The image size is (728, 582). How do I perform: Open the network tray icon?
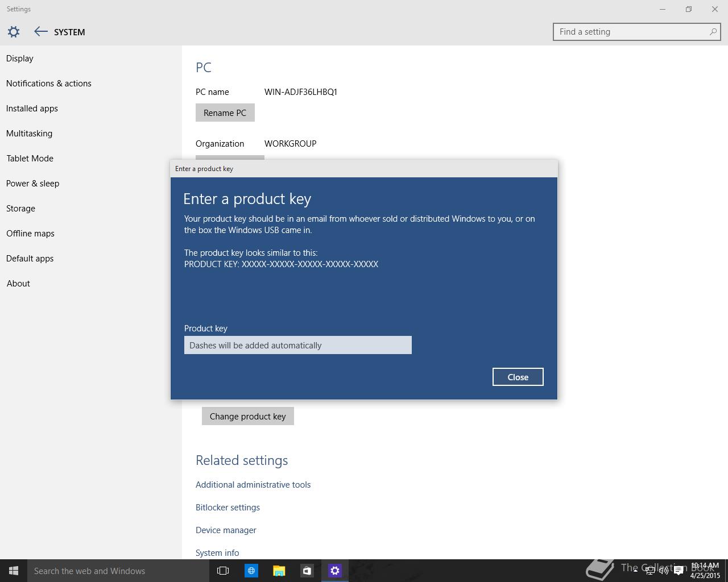point(650,571)
